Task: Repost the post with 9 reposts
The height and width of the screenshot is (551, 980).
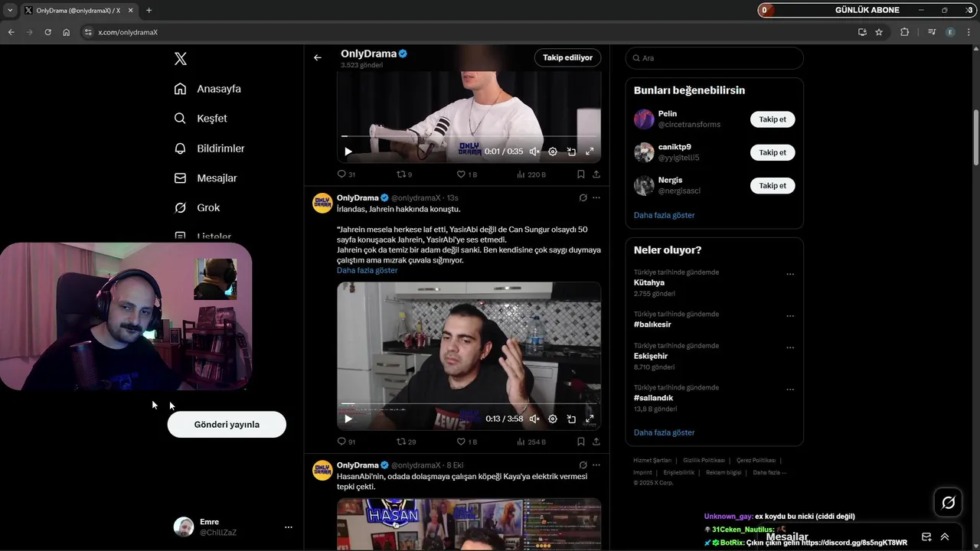Action: tap(404, 174)
